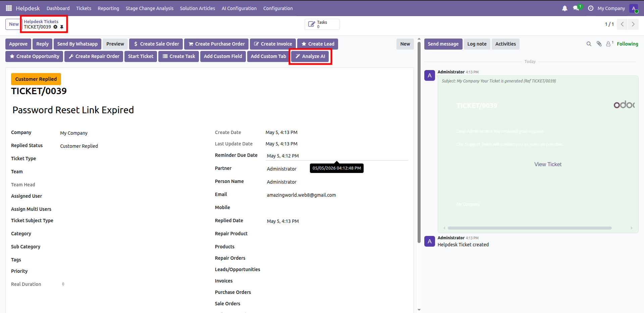Edit the Reminder Due Date field

point(337,156)
